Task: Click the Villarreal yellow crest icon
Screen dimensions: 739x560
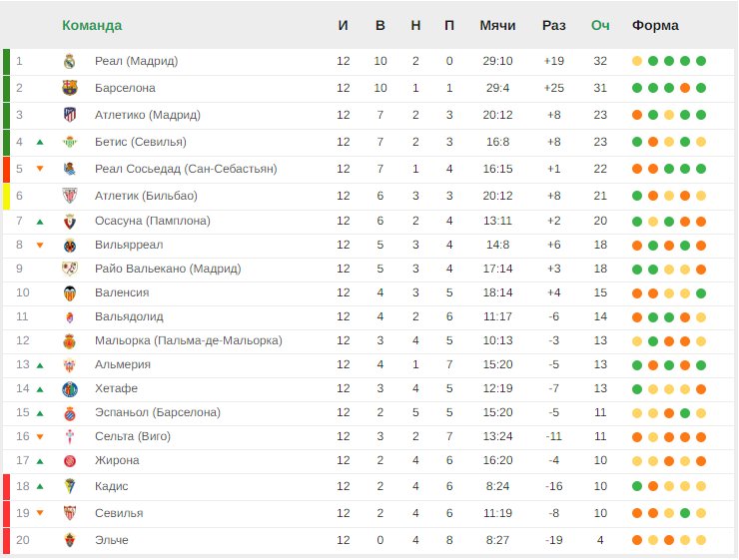Action: 70,246
